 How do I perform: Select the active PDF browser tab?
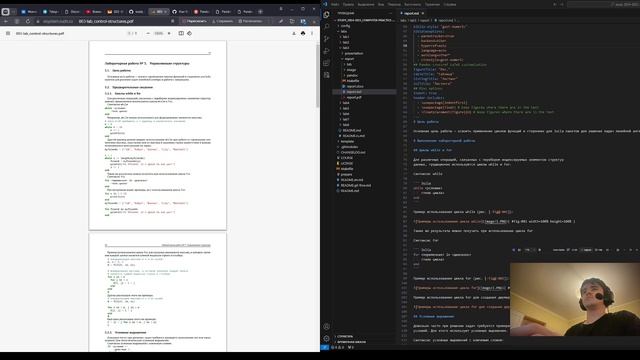158,12
